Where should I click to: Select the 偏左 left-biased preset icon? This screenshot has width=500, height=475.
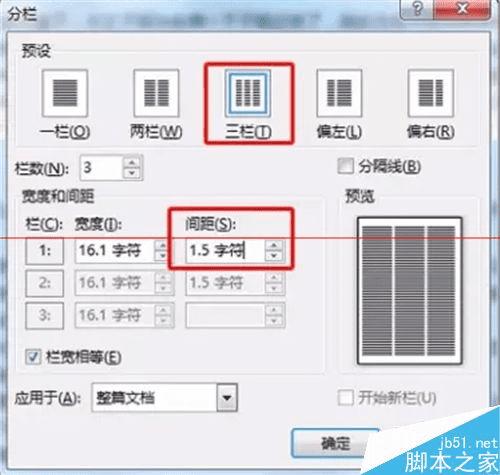(x=339, y=93)
